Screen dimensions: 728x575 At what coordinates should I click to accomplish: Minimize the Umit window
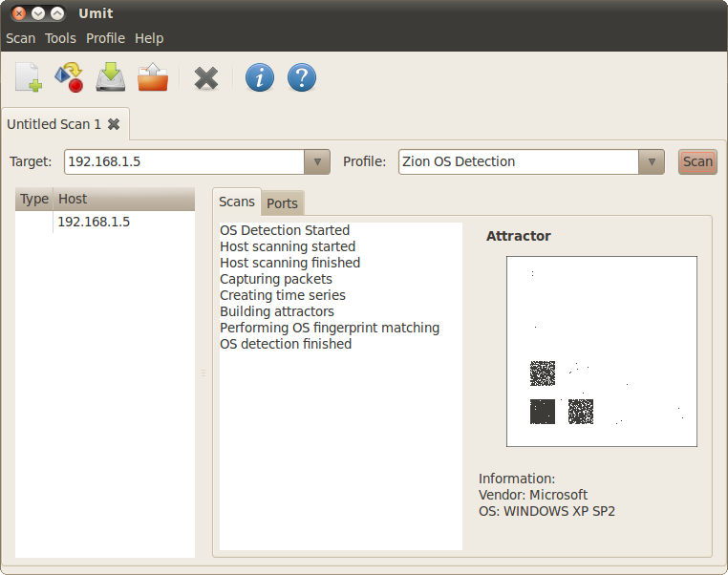[x=38, y=13]
